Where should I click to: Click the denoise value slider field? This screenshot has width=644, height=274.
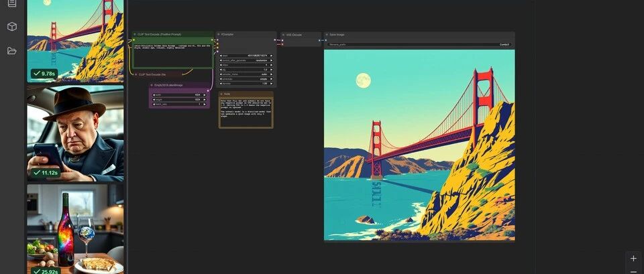click(246, 83)
